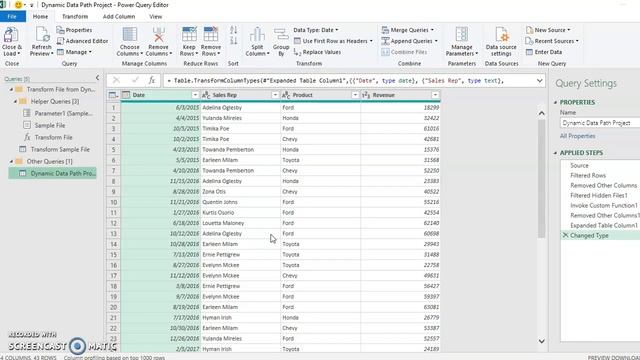The height and width of the screenshot is (360, 640).
Task: Open the Revenue column filter dropdown
Action: click(x=435, y=95)
